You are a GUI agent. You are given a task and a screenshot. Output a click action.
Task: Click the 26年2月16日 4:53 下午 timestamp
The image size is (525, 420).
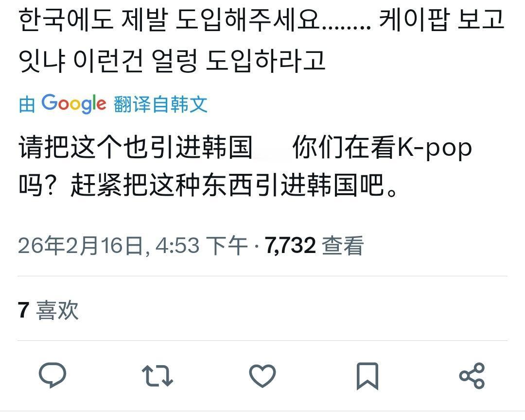click(133, 246)
